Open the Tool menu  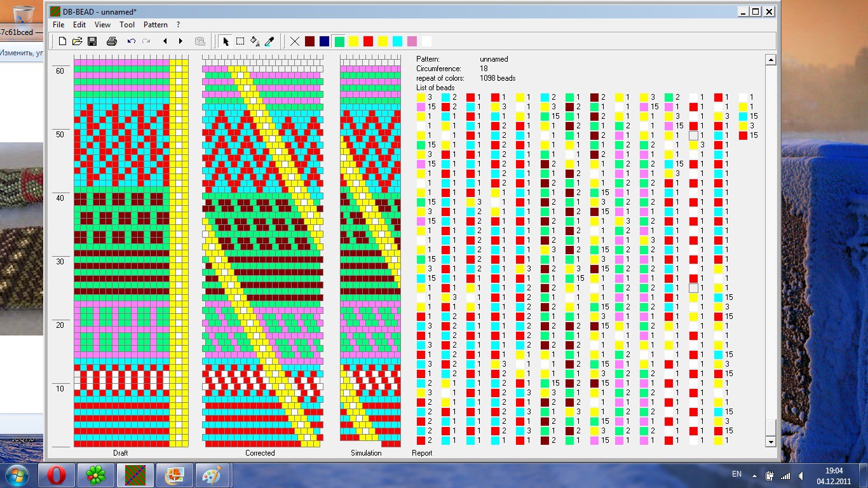pos(127,25)
